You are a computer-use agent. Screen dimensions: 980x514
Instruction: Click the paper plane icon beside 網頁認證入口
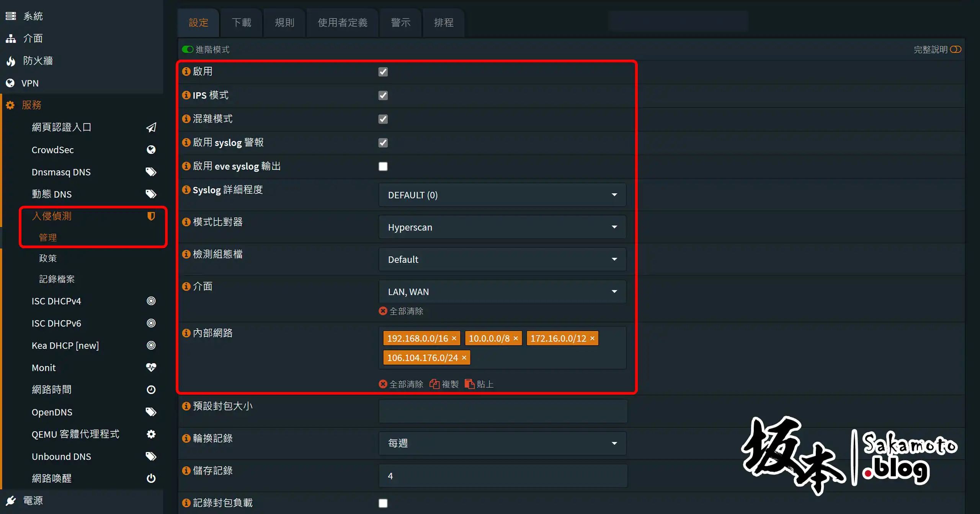pos(151,127)
